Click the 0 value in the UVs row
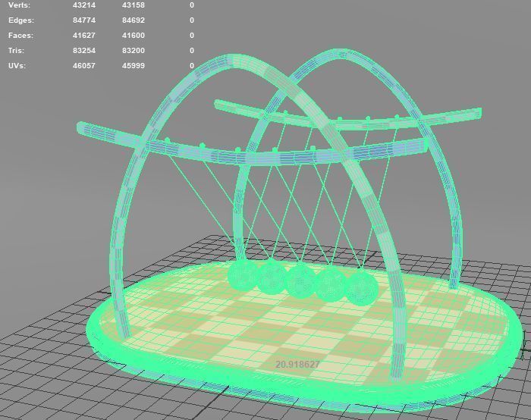 tap(192, 66)
